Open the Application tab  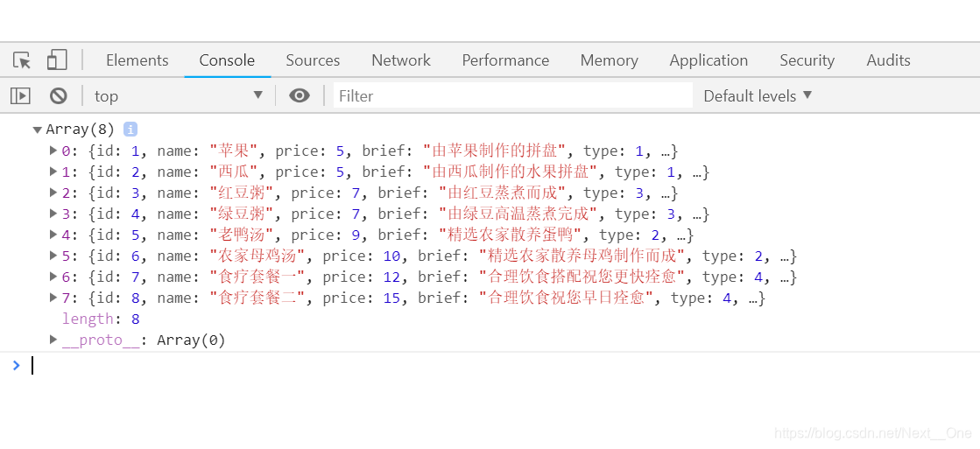point(709,60)
